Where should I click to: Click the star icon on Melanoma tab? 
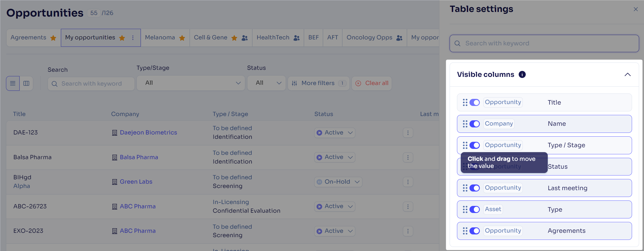(182, 38)
